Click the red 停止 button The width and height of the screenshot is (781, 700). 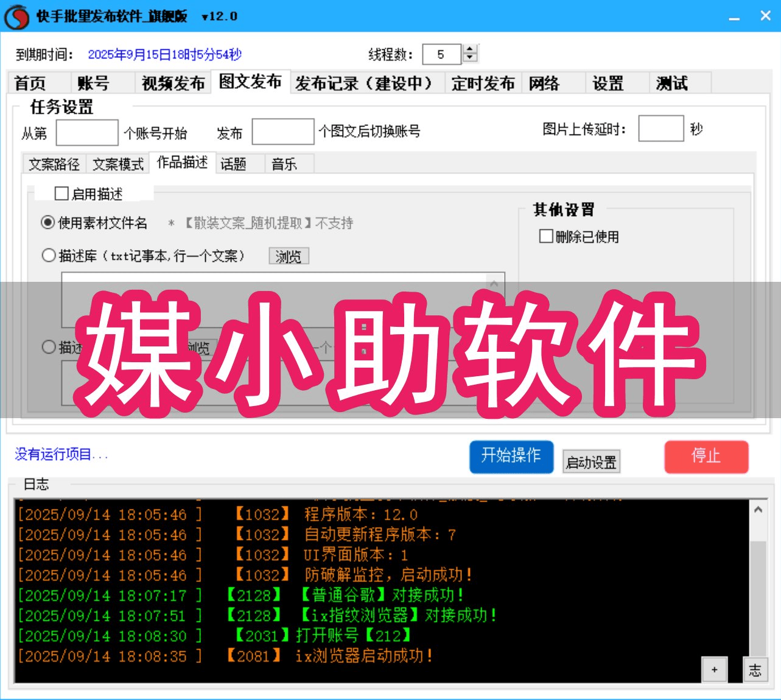coord(706,457)
